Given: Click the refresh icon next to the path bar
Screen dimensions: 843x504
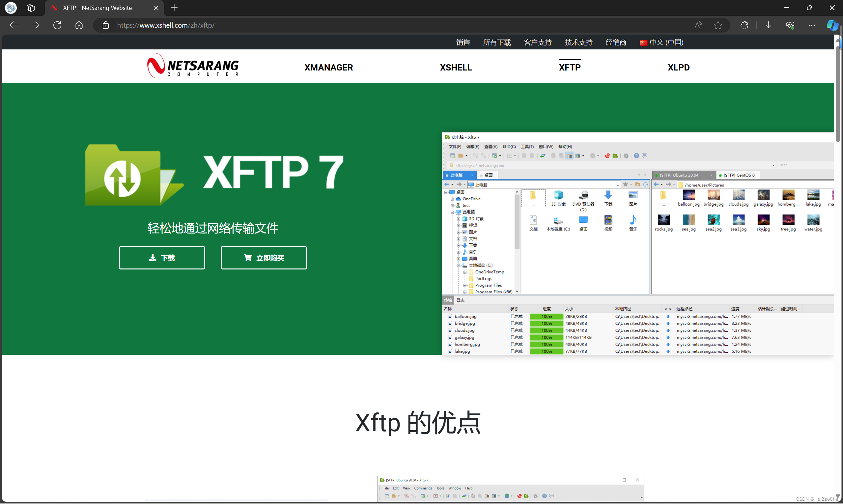Looking at the screenshot, I should pyautogui.click(x=645, y=184).
